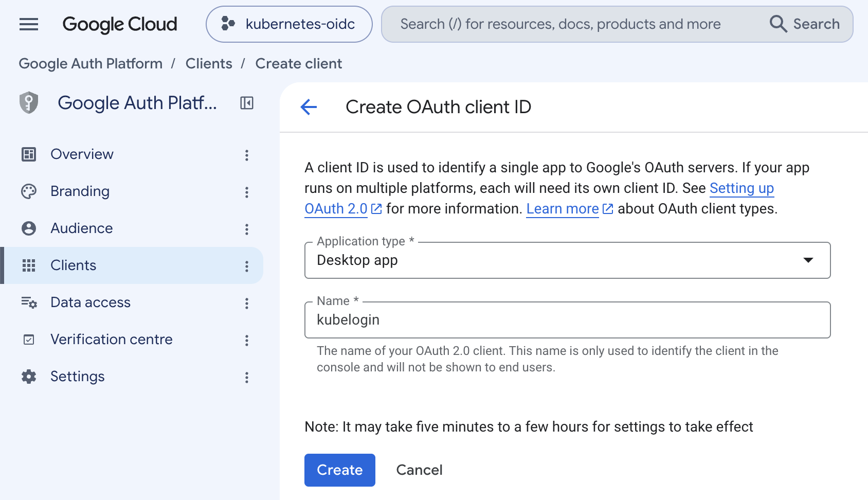Open more options for Branding
The height and width of the screenshot is (500, 868).
tap(247, 192)
